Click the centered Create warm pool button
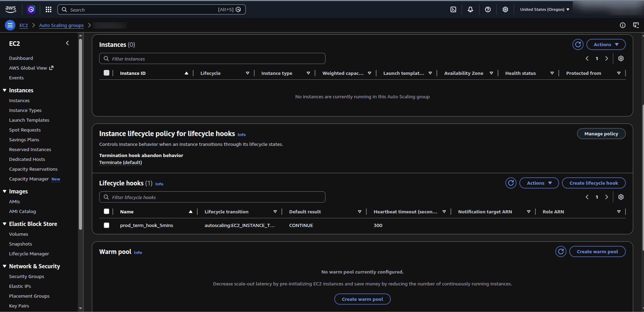 tap(362, 299)
